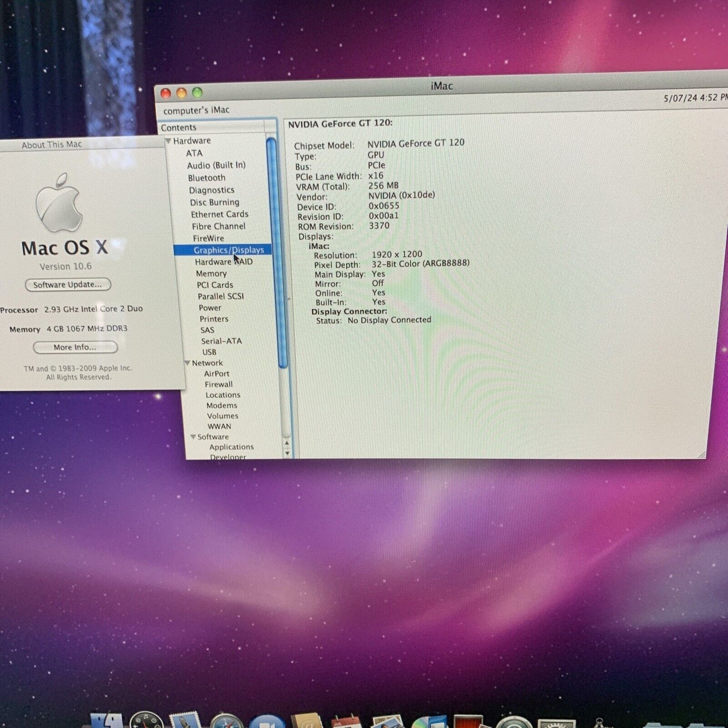Select Applications under Software

point(231,447)
